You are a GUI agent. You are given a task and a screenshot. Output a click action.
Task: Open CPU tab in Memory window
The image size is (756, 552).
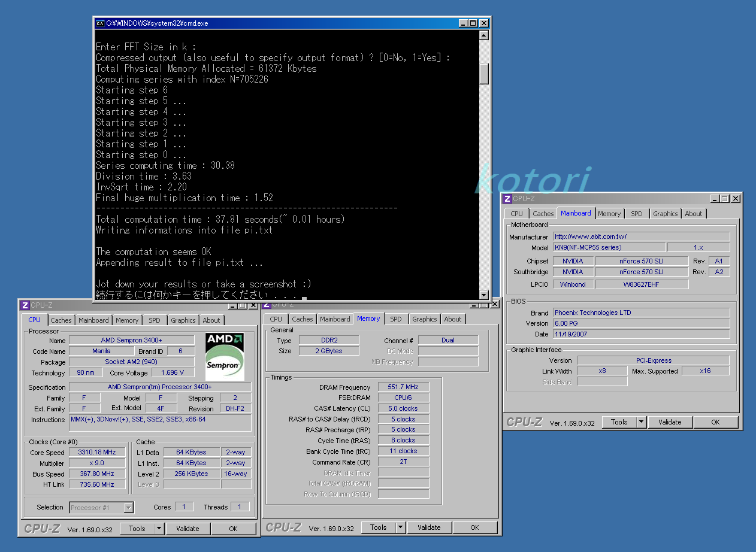coord(276,319)
